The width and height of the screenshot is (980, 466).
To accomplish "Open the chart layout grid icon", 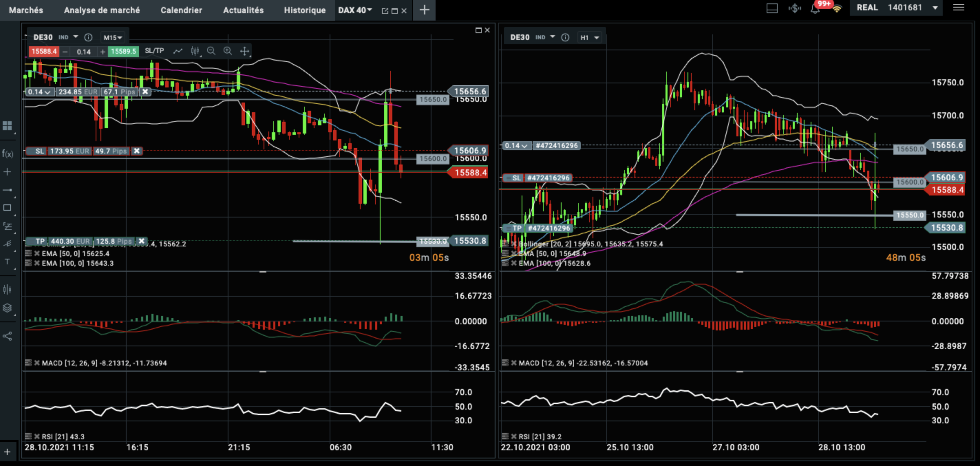I will coord(7,126).
